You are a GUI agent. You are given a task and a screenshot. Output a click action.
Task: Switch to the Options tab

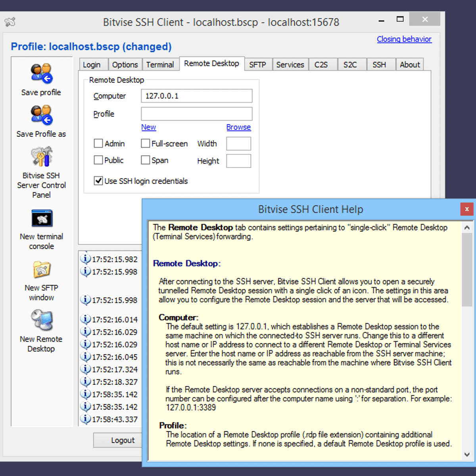click(125, 65)
